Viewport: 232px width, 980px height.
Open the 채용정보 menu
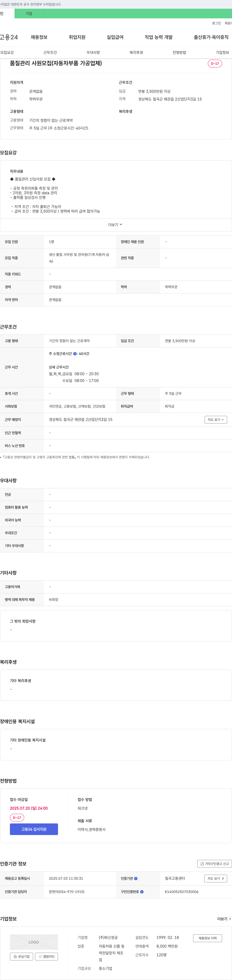click(x=39, y=37)
